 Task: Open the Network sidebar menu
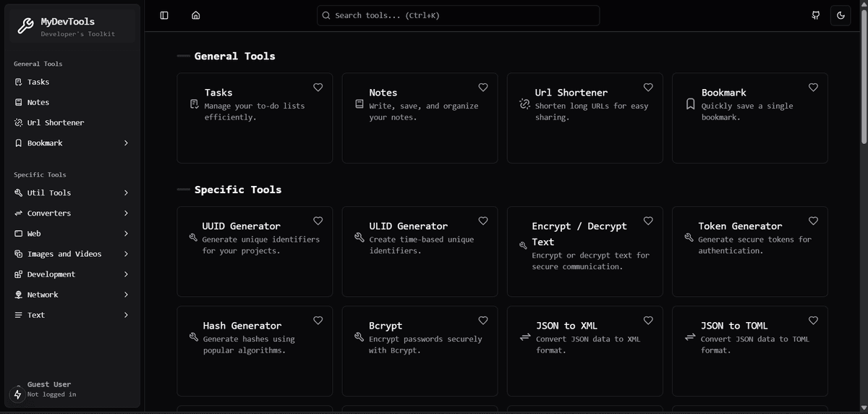point(72,295)
